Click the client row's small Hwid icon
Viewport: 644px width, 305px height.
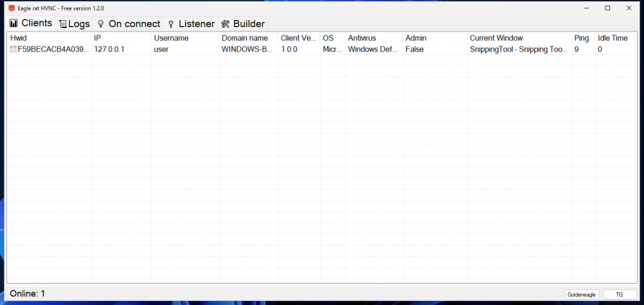[x=14, y=49]
